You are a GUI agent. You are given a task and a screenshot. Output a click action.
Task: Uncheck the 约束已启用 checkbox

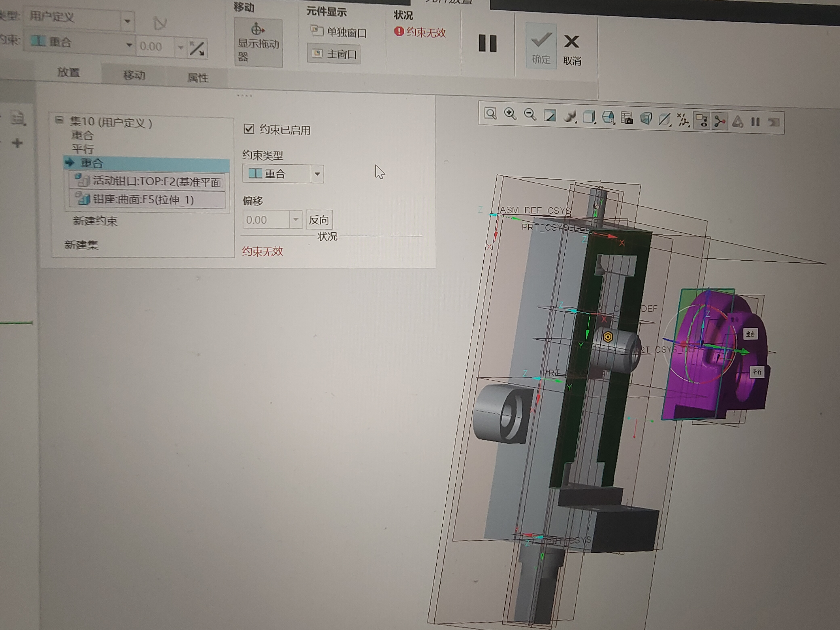pos(249,129)
